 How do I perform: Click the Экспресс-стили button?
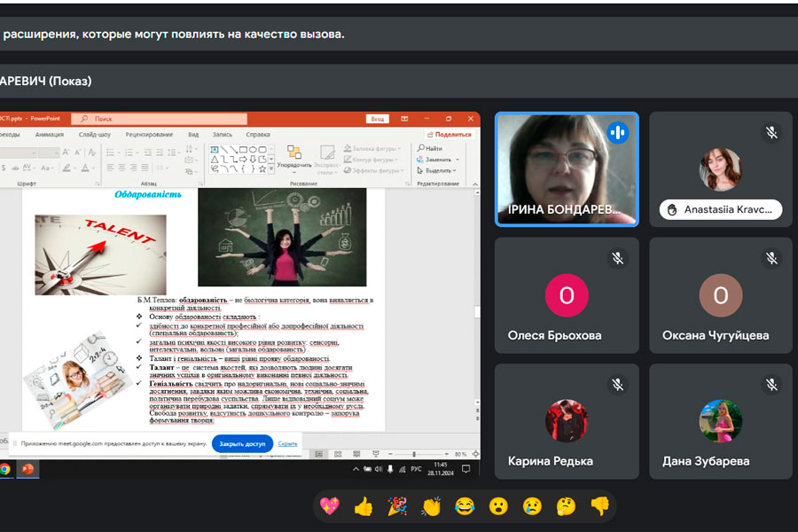tap(326, 159)
